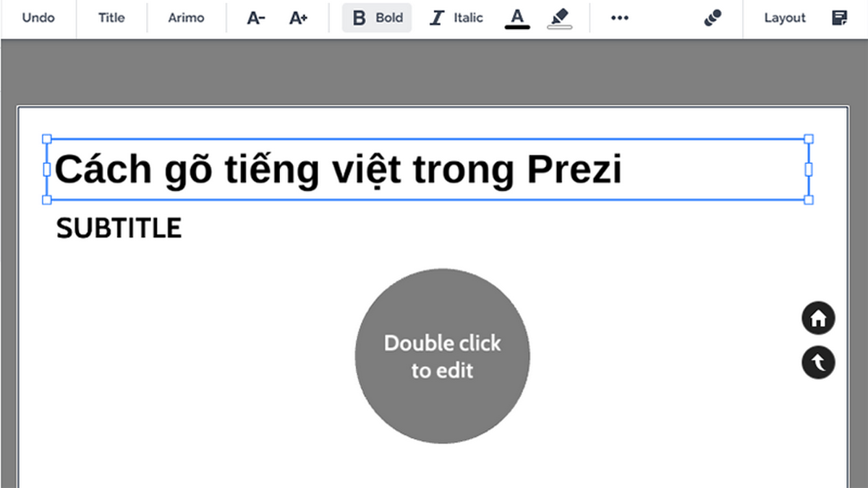Click the erase formatting icon

(712, 19)
